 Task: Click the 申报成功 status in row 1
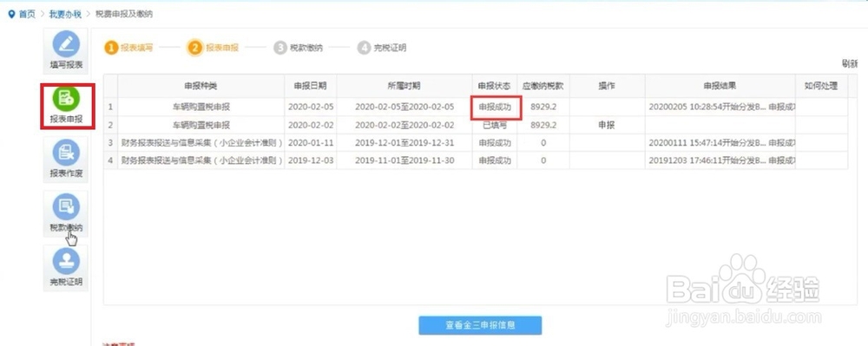coord(495,108)
